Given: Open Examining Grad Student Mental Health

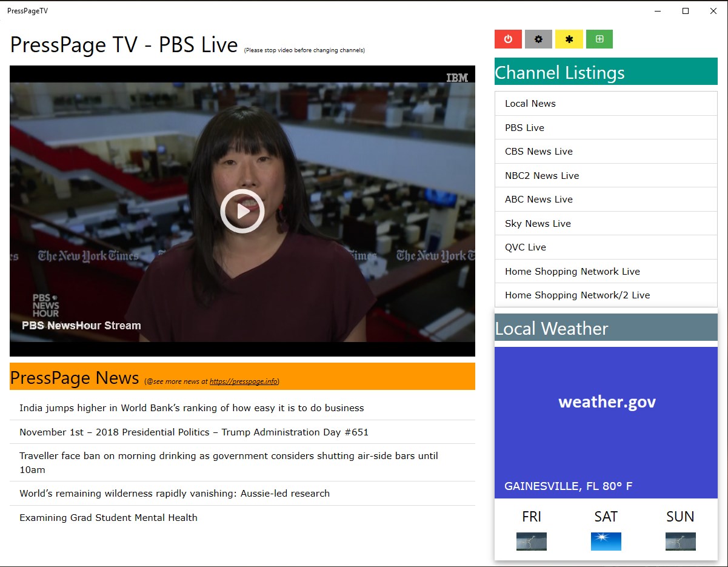Looking at the screenshot, I should tap(242, 517).
